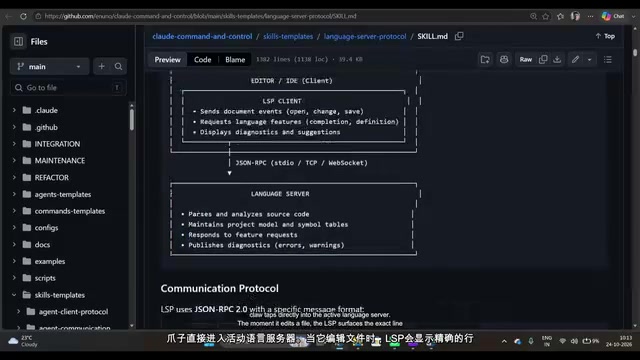Screen dimensions: 640x360
Task: Expand the .github folder
Action: pyautogui.click(x=14, y=127)
